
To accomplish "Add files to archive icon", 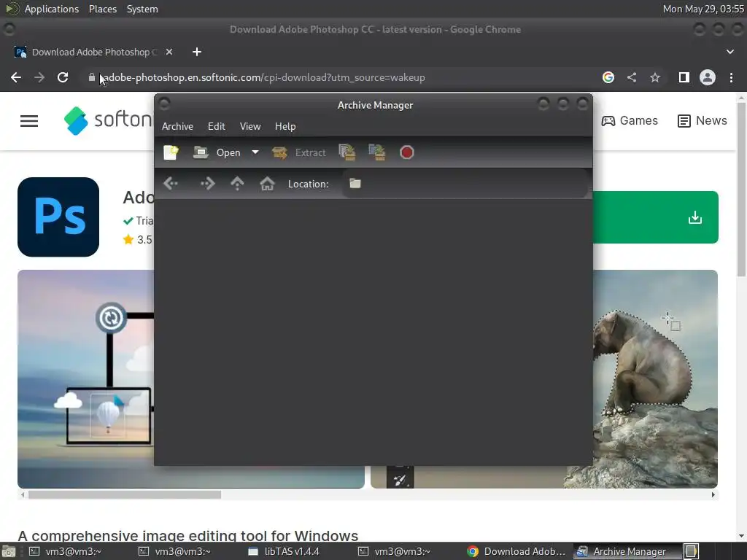I will [x=347, y=152].
